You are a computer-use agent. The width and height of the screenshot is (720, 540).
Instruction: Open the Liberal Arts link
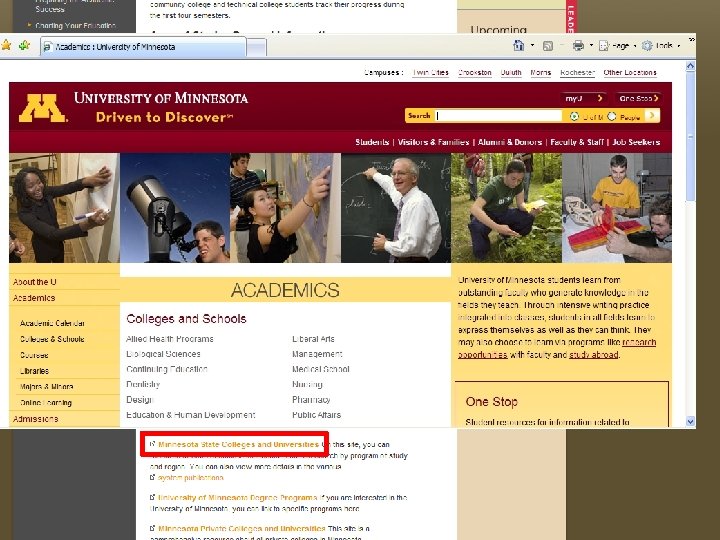(314, 339)
